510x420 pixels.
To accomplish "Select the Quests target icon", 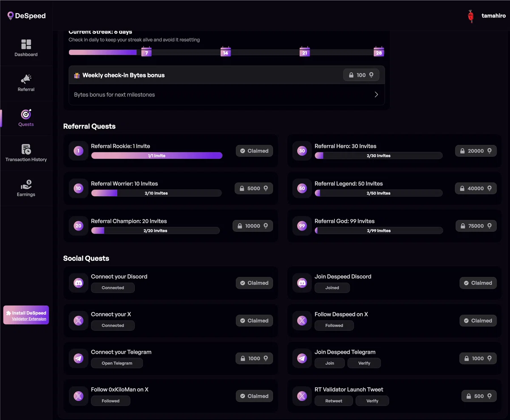I will 26,114.
